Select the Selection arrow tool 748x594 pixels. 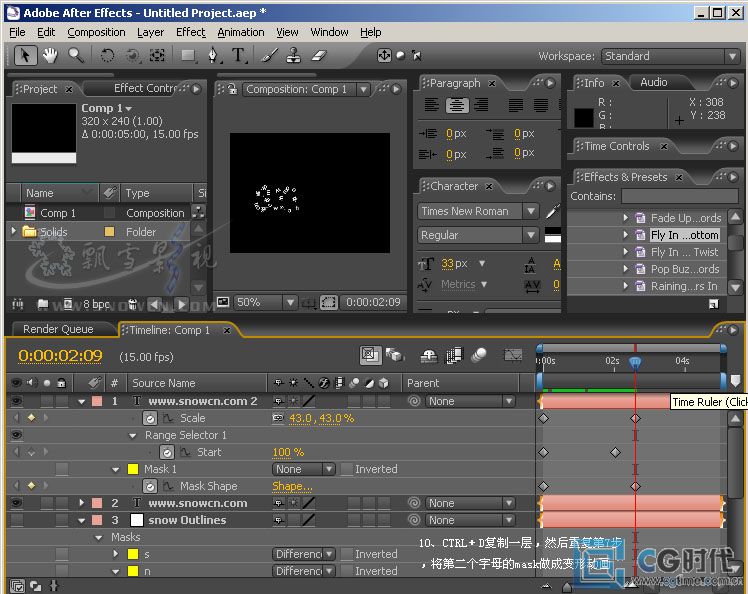pyautogui.click(x=25, y=56)
